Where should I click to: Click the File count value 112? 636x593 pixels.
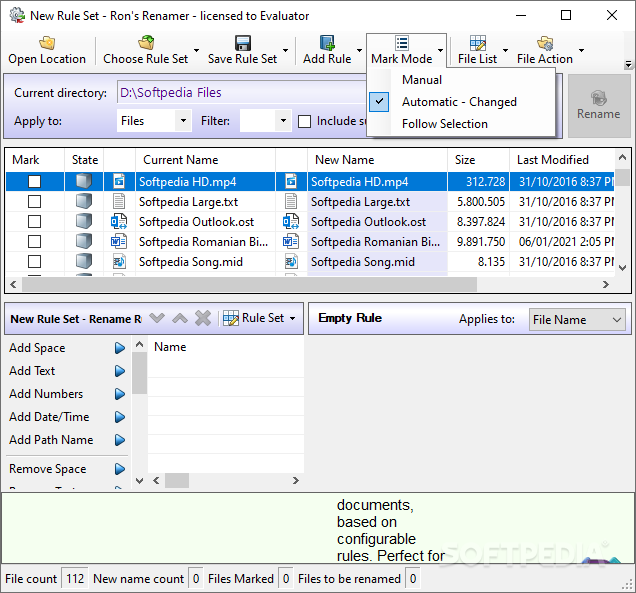pyautogui.click(x=75, y=578)
